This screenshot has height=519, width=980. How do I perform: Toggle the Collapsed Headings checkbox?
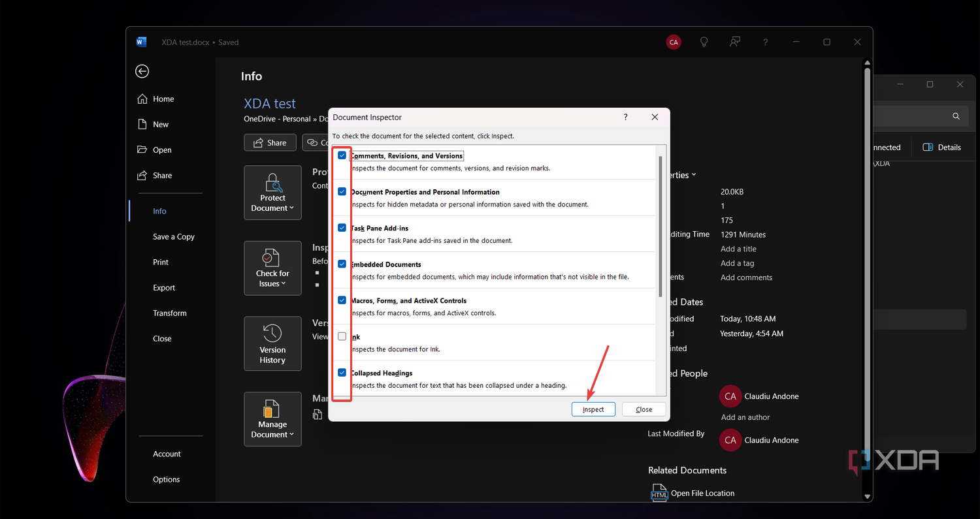pyautogui.click(x=342, y=373)
